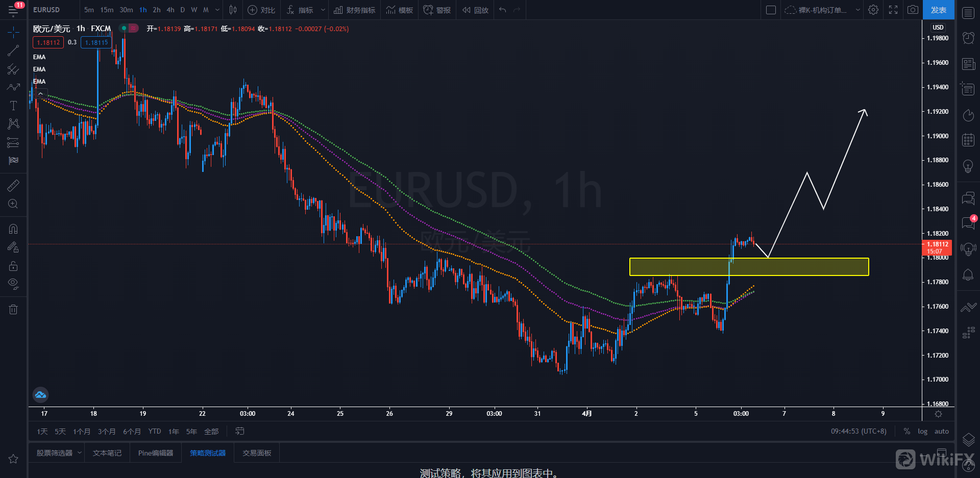Image resolution: width=980 pixels, height=478 pixels.
Task: Open the object tree layers icon
Action: click(968, 439)
